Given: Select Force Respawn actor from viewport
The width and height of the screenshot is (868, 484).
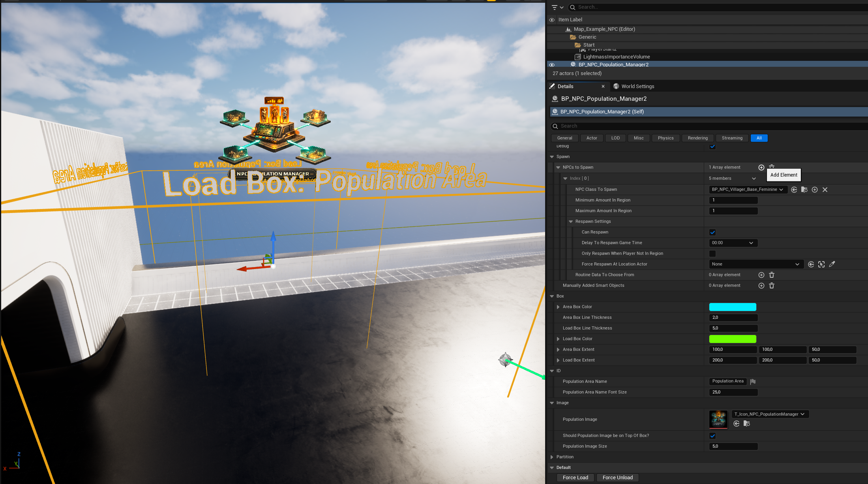Looking at the screenshot, I should click(x=821, y=264).
